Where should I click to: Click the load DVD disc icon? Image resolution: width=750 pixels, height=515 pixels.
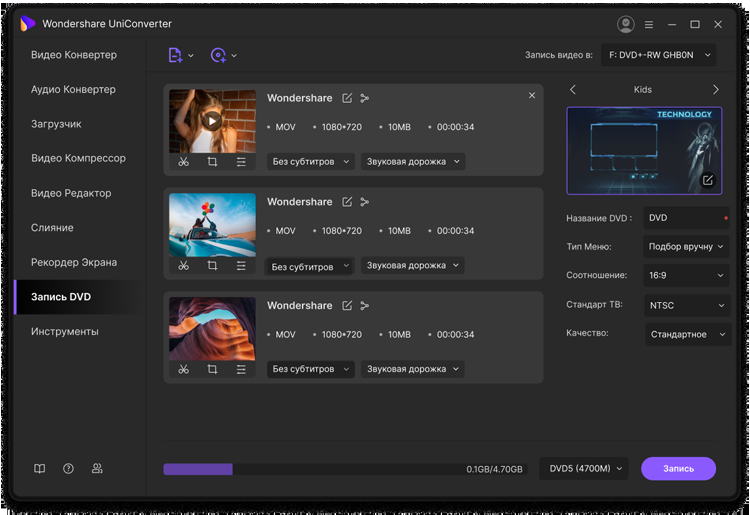[218, 55]
